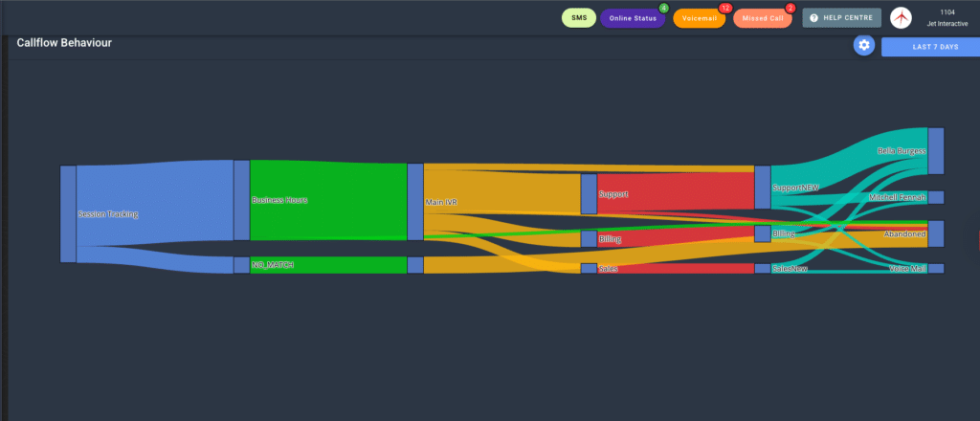
Task: Select the Support node in the Sankey
Action: pos(589,193)
